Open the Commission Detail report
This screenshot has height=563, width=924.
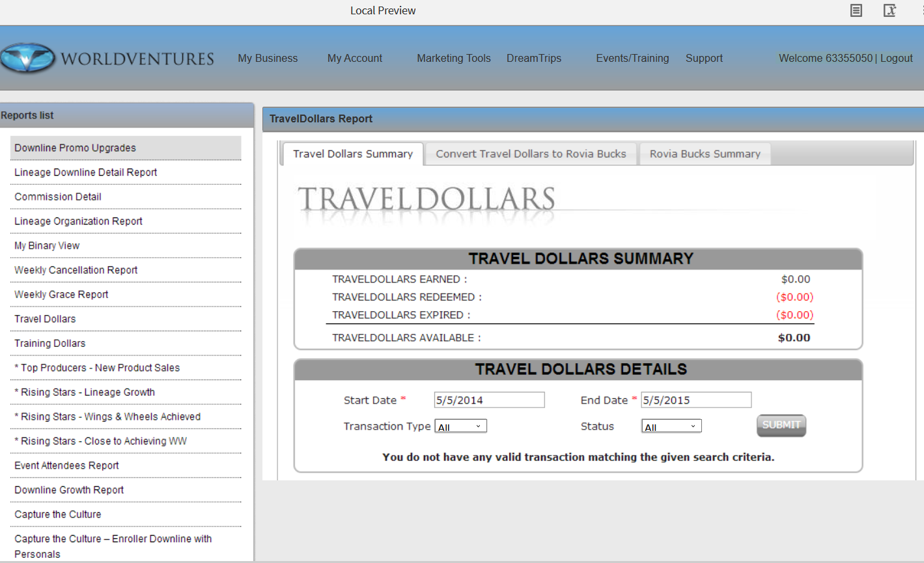pos(126,197)
